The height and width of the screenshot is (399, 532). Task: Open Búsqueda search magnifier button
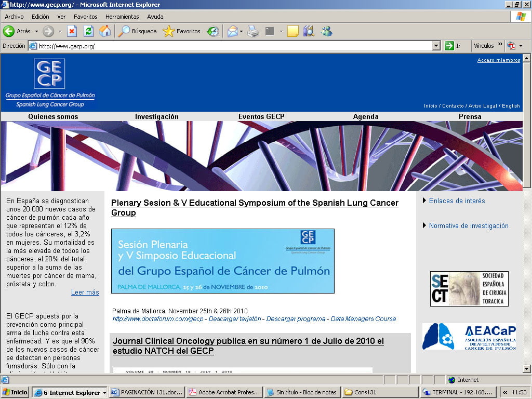point(137,31)
